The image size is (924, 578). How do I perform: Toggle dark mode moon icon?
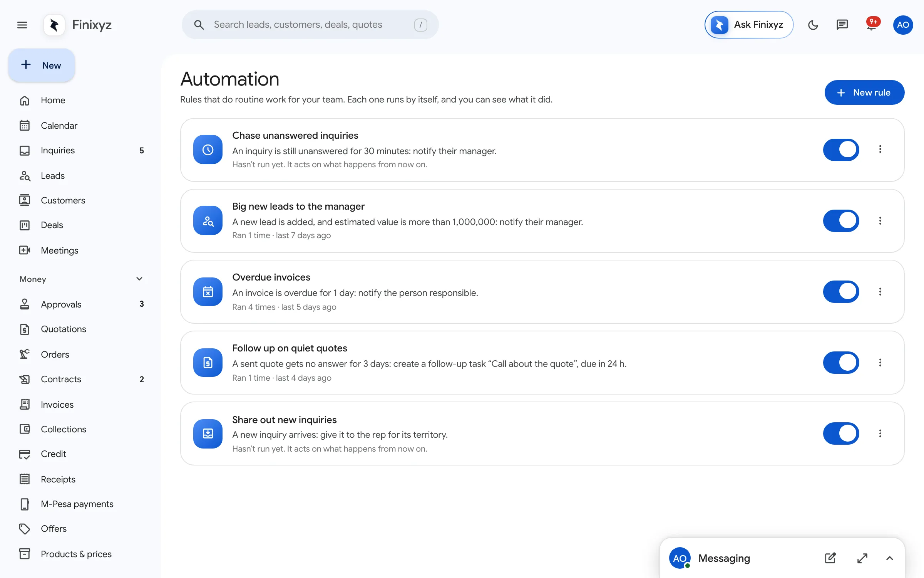coord(813,25)
